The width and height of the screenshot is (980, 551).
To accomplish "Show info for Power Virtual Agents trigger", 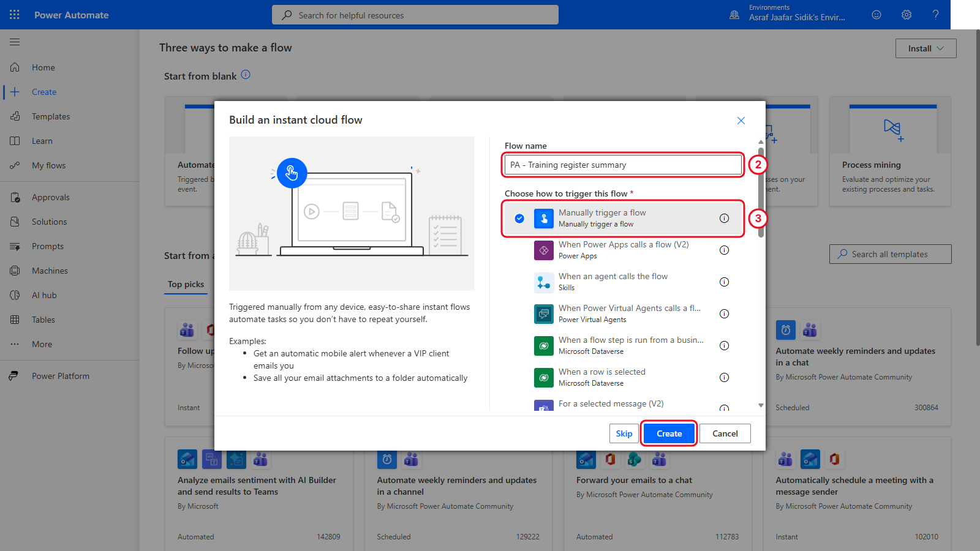I will tap(724, 313).
